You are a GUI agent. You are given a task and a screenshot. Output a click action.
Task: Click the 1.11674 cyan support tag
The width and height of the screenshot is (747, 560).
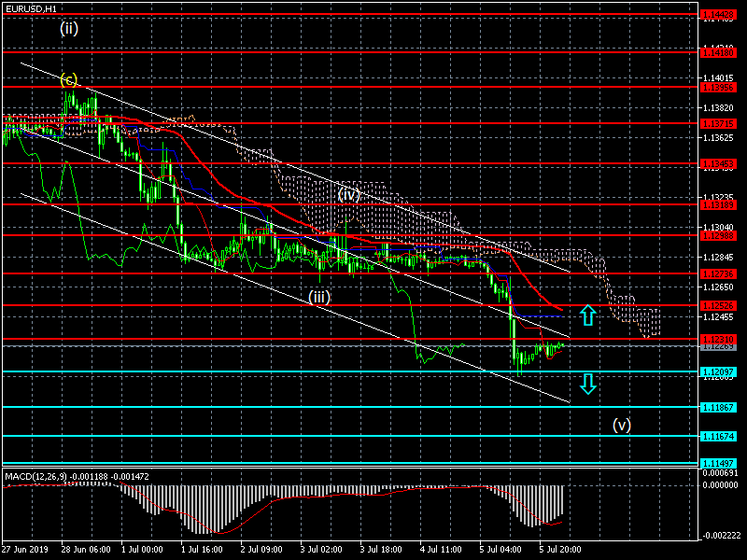click(718, 436)
